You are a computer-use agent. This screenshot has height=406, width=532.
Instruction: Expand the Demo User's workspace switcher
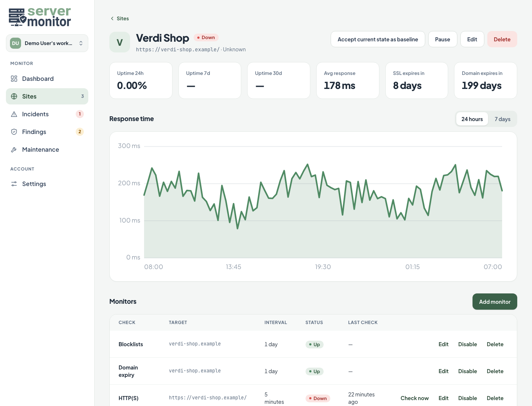tap(47, 43)
